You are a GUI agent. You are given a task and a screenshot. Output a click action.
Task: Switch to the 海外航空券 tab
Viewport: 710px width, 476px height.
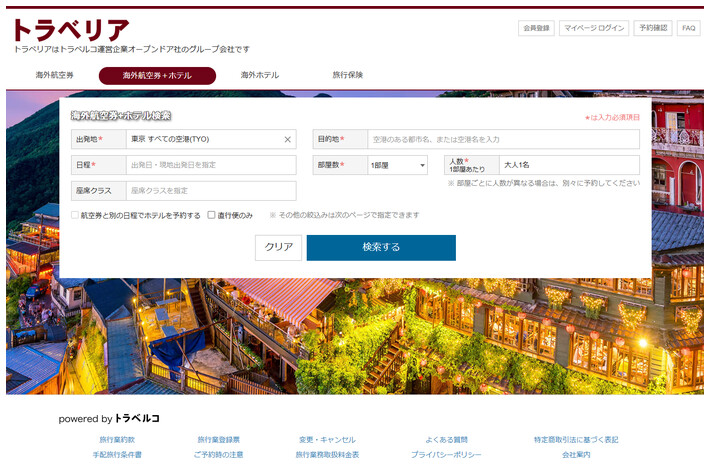55,76
